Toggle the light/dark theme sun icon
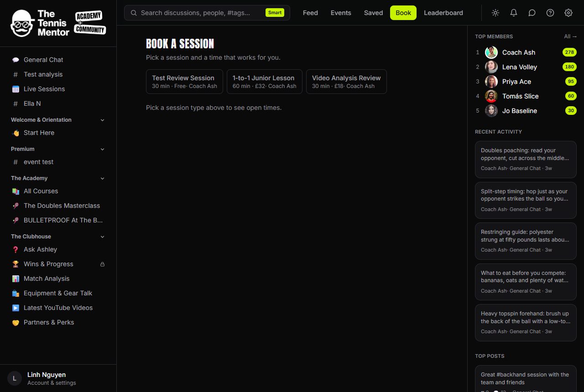 [x=495, y=13]
